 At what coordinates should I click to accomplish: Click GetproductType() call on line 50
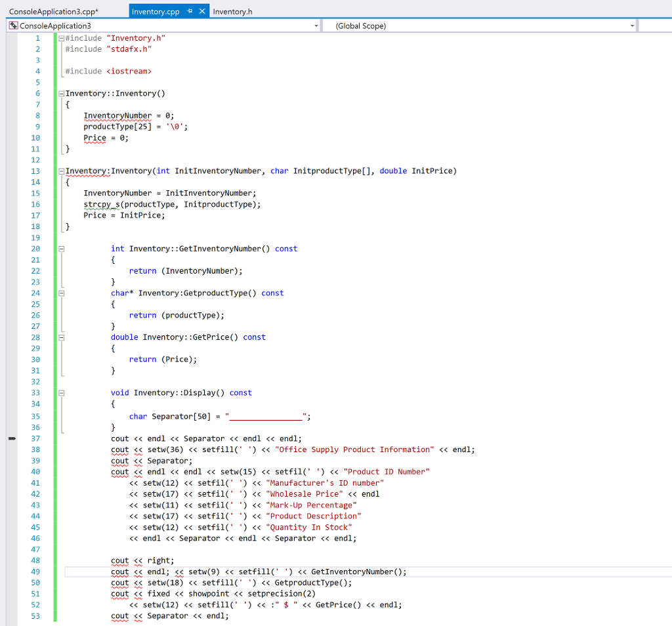(x=311, y=583)
